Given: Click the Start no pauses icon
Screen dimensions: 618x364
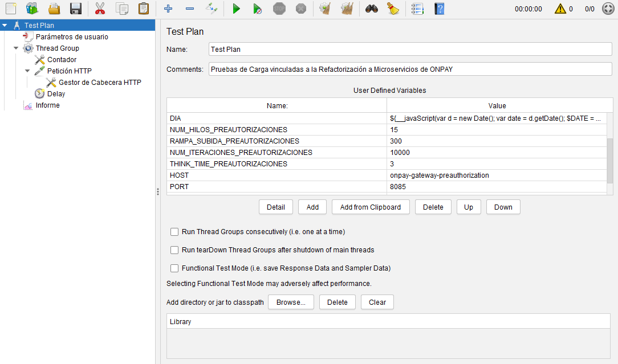Looking at the screenshot, I should coord(257,9).
